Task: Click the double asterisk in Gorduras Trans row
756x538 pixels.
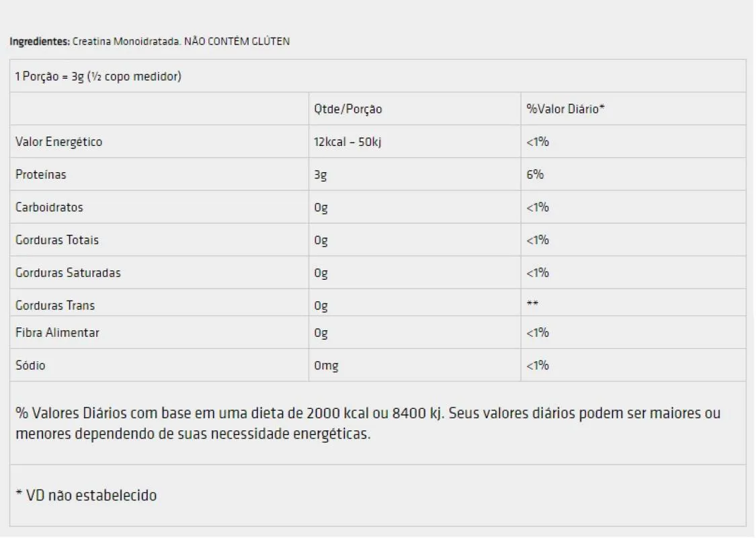Action: click(532, 303)
